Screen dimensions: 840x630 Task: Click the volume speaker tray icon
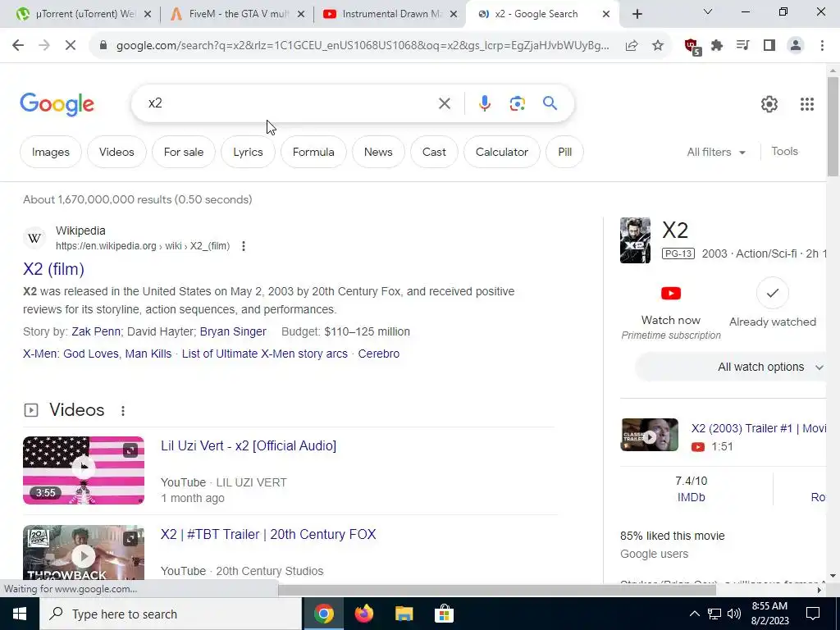click(734, 614)
